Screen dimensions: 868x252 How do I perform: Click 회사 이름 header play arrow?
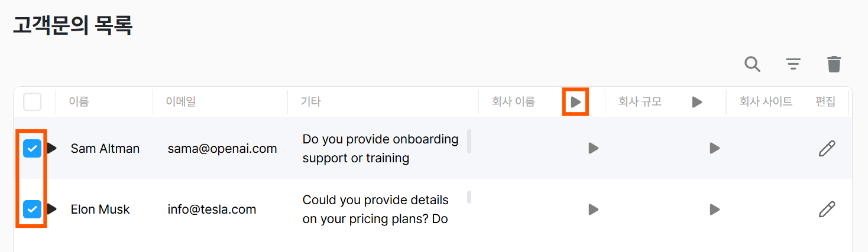576,102
